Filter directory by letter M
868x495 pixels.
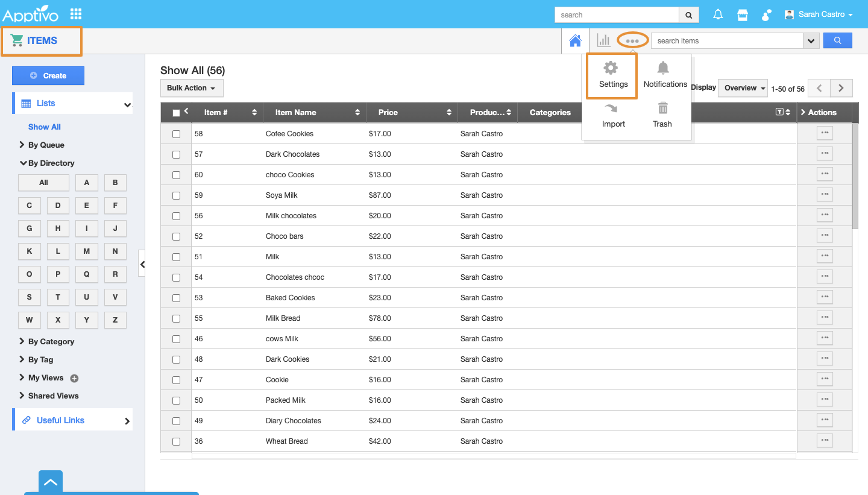point(86,251)
